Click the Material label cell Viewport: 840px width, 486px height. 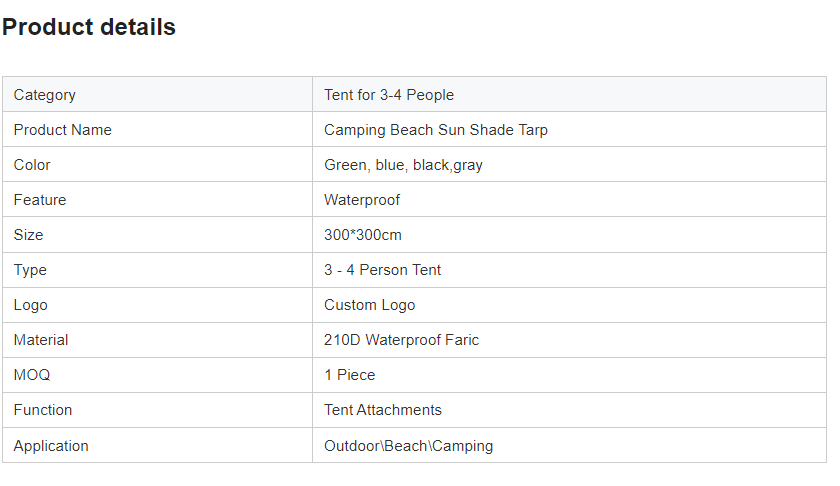(x=41, y=340)
